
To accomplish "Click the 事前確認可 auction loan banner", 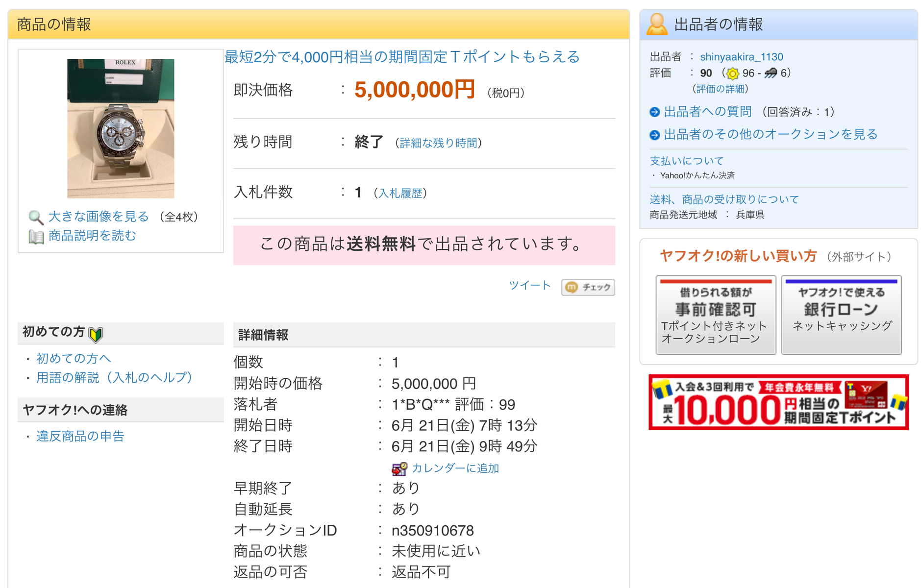I will (716, 315).
